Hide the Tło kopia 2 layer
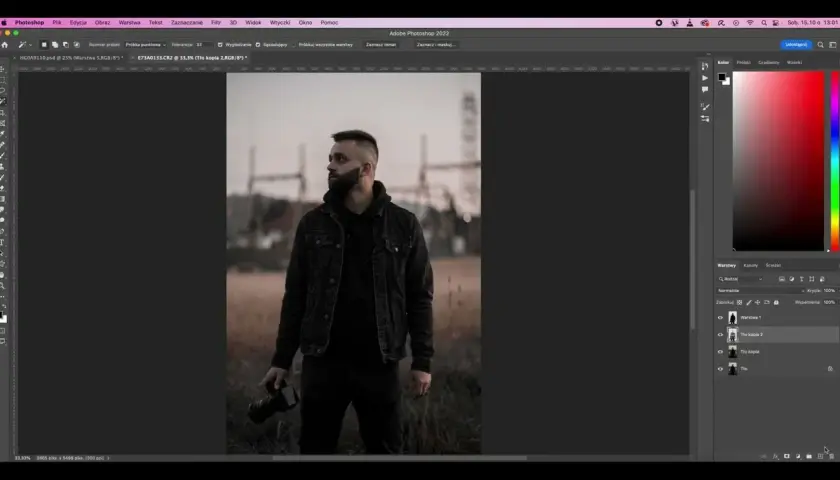This screenshot has height=480, width=840. tap(720, 335)
